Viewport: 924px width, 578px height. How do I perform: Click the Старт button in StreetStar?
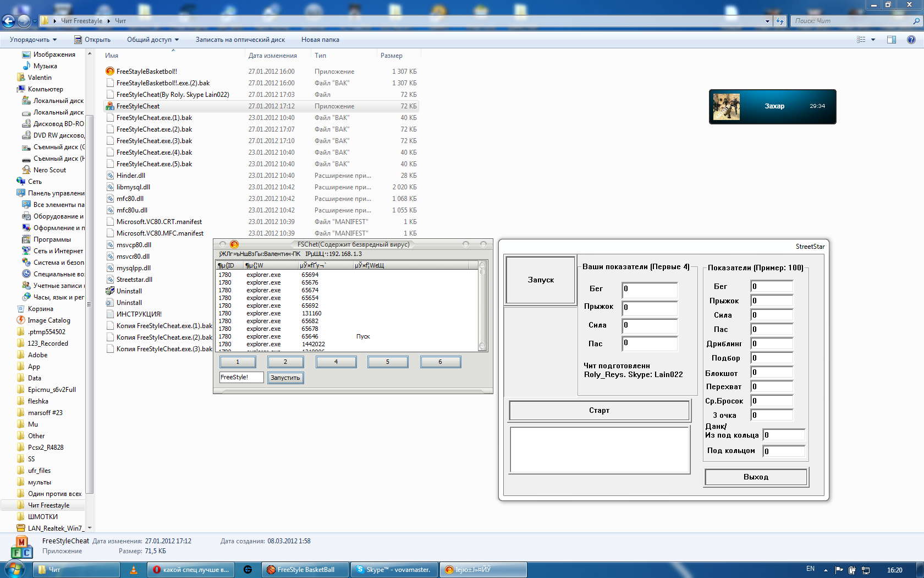coord(599,411)
